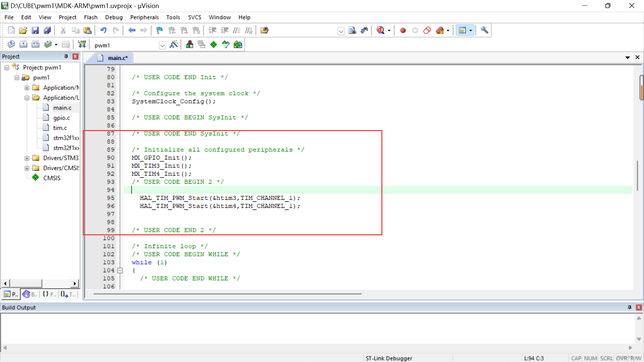Expand the Drivers/CMSIS folder
Image resolution: width=644 pixels, height=362 pixels.
click(x=27, y=168)
